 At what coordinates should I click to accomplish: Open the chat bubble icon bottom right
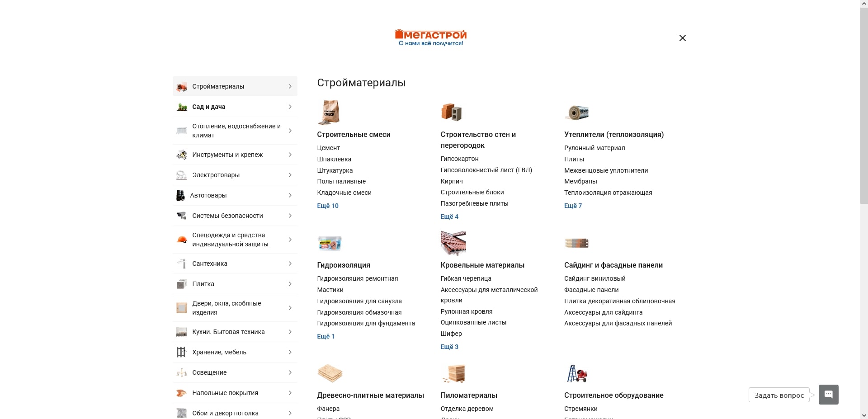point(829,394)
